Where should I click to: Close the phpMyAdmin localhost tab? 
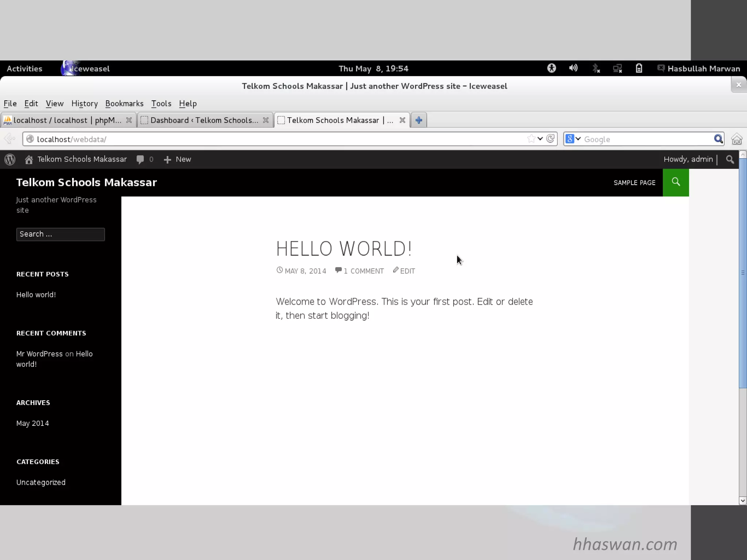pos(129,120)
